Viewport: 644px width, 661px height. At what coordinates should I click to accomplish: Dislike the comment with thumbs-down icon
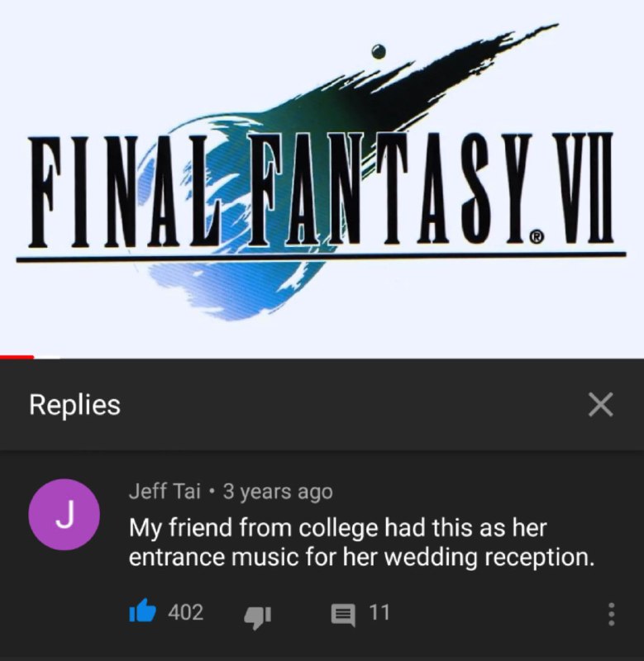(x=258, y=617)
